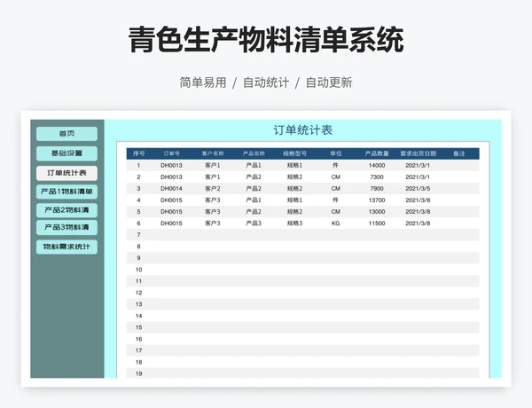
Task: Select serial number 19 cell
Action: (139, 373)
